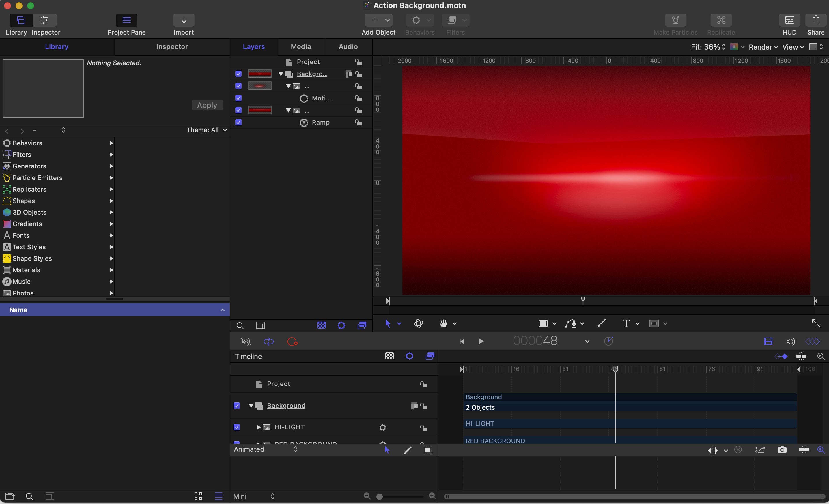
Task: Click the Apply button
Action: [207, 105]
